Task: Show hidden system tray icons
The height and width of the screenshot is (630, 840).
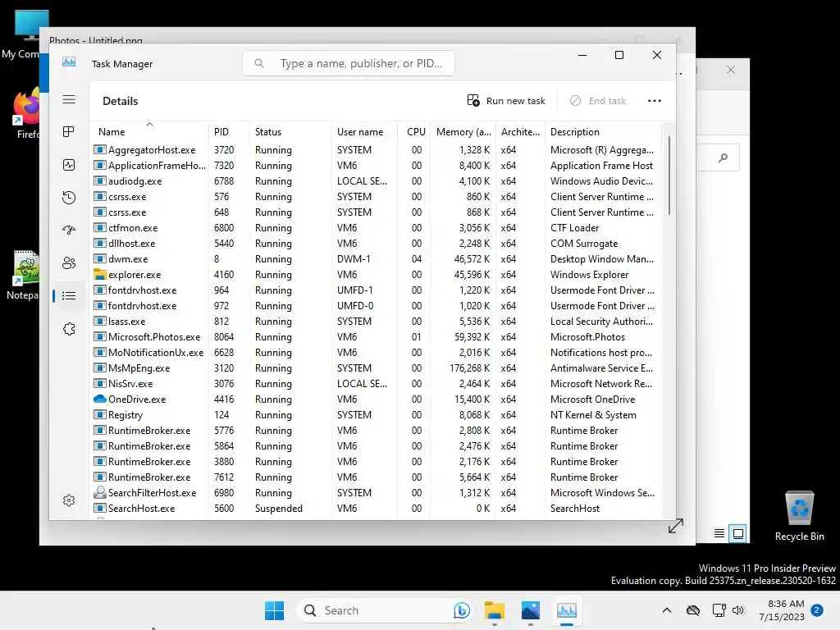Action: 666,610
